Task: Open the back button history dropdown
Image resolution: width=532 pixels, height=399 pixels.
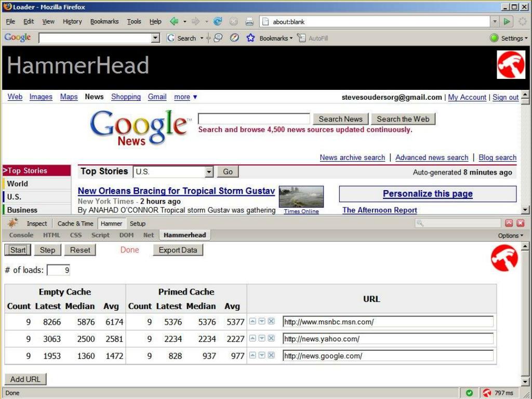Action: 184,22
